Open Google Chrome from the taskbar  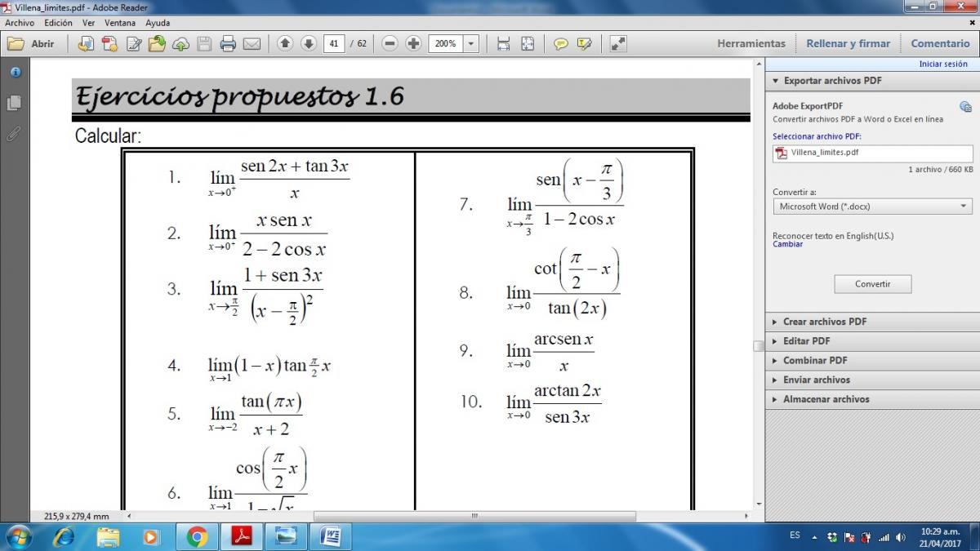pyautogui.click(x=196, y=536)
